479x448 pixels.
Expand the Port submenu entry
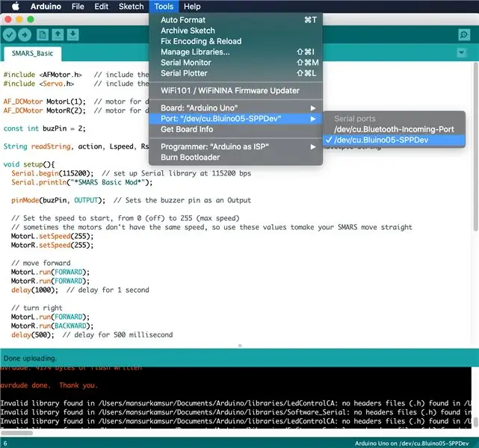236,119
